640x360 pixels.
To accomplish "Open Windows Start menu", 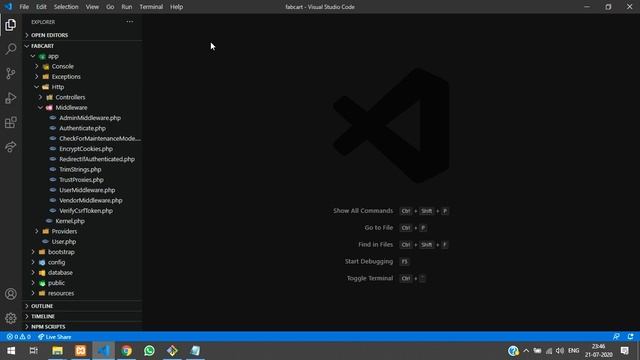I will (11, 351).
